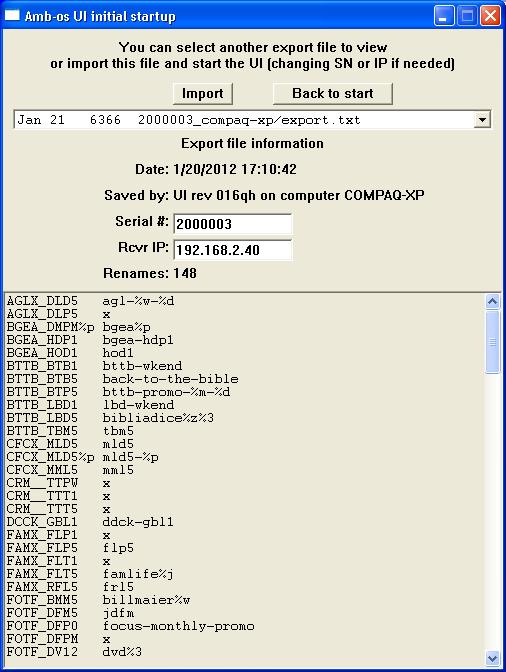Click the Serial # input field
506x672 pixels.
click(233, 224)
